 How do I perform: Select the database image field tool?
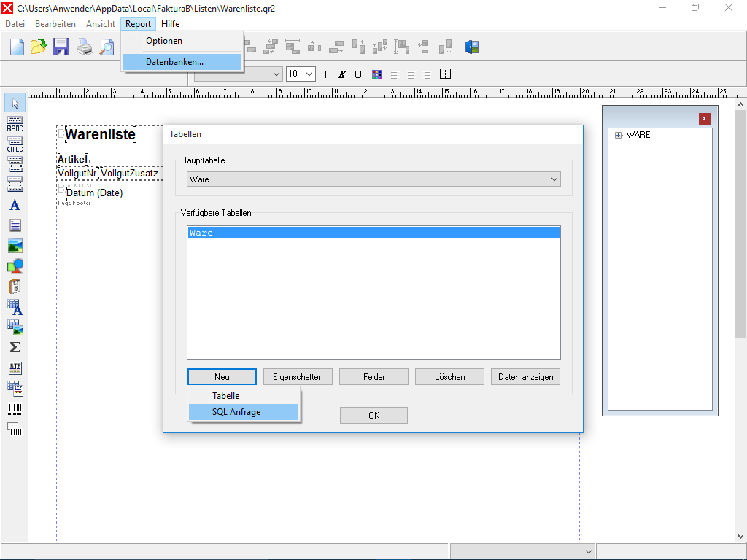click(x=15, y=327)
